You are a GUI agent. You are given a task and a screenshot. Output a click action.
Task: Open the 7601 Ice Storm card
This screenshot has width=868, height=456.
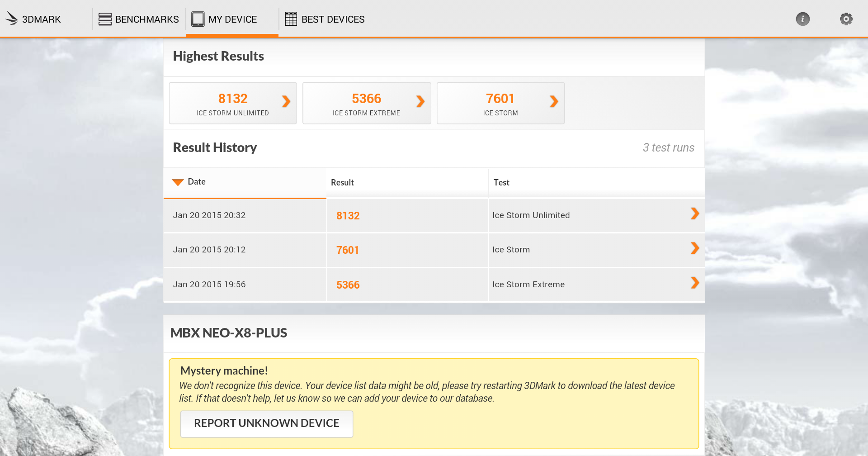click(500, 103)
